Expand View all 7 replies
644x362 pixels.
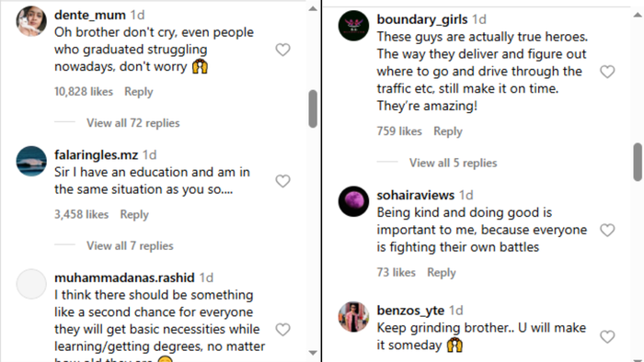130,246
